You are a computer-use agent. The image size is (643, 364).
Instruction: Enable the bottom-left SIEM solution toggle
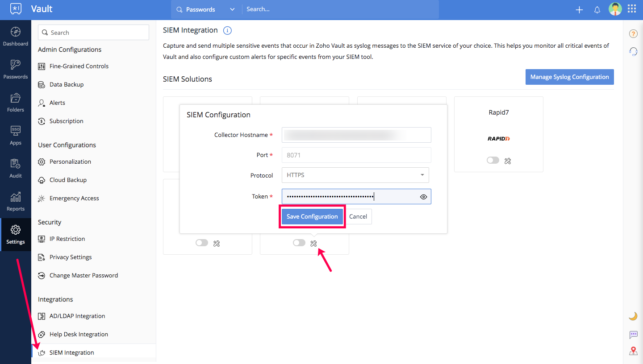point(202,243)
